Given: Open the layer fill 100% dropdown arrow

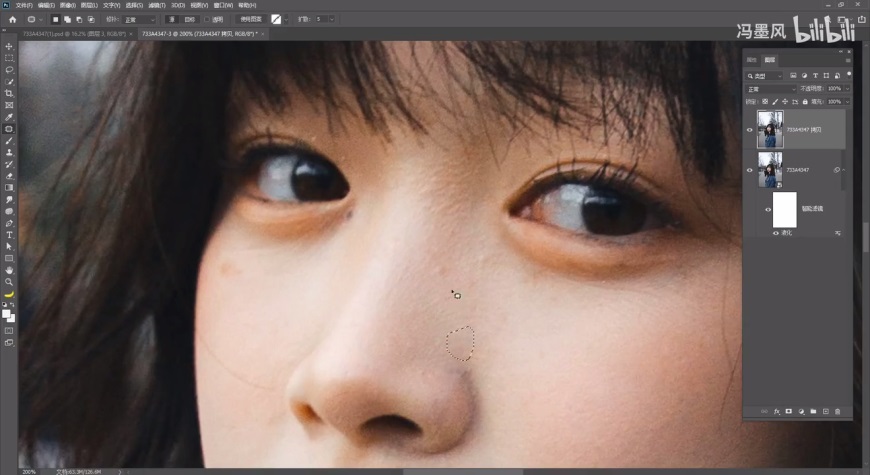Looking at the screenshot, I should pos(847,102).
